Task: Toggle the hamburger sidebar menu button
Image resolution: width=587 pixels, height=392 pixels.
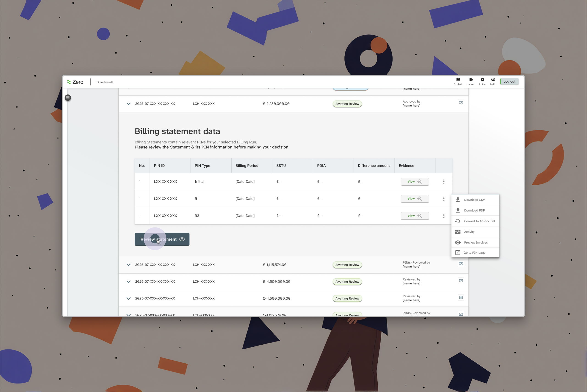Action: click(68, 98)
